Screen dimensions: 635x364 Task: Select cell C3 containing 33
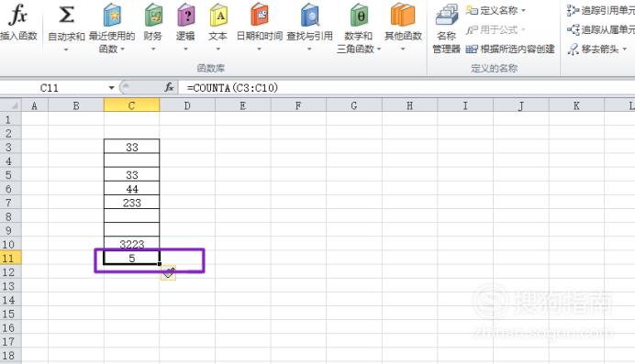[131, 147]
